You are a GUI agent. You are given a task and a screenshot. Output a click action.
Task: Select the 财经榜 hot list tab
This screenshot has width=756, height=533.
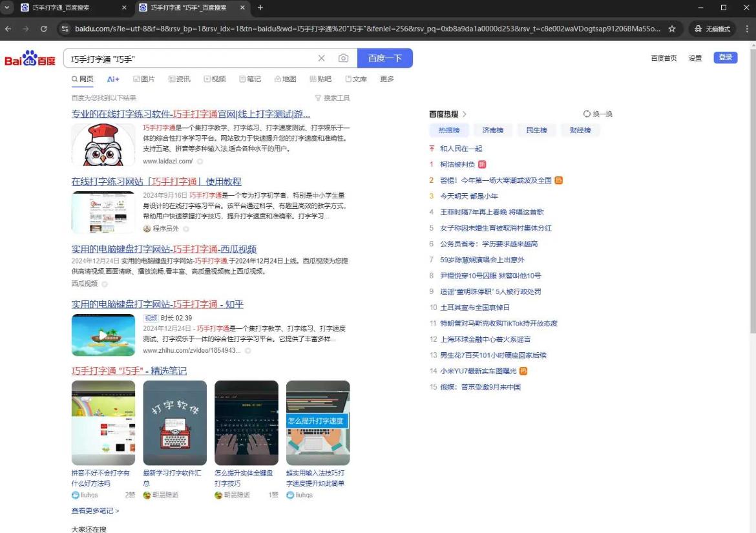(580, 130)
